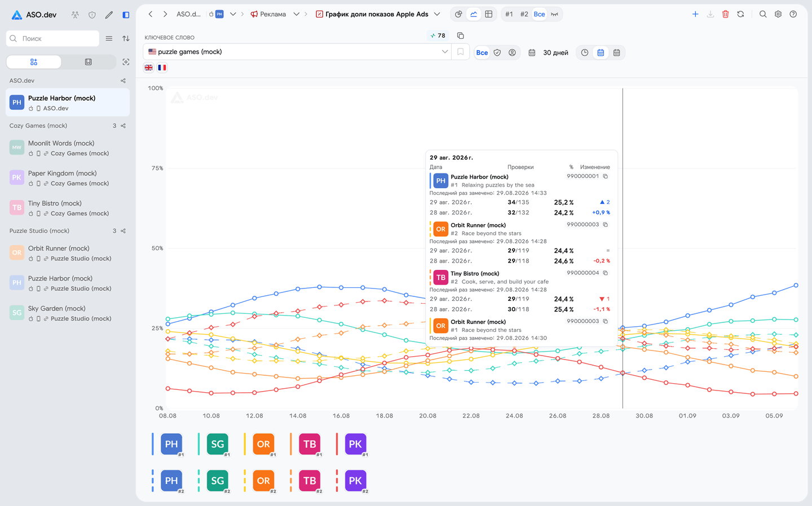Share the Cozy Games (mock) group
The width and height of the screenshot is (812, 506).
[x=123, y=126]
